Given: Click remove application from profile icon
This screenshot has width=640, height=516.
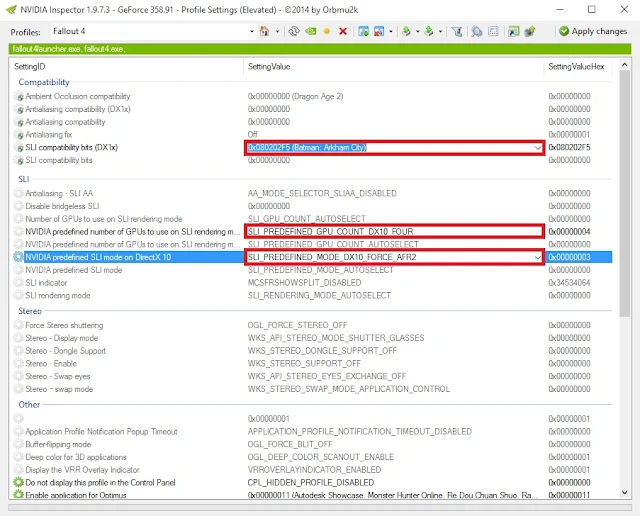Looking at the screenshot, I should pos(379,31).
